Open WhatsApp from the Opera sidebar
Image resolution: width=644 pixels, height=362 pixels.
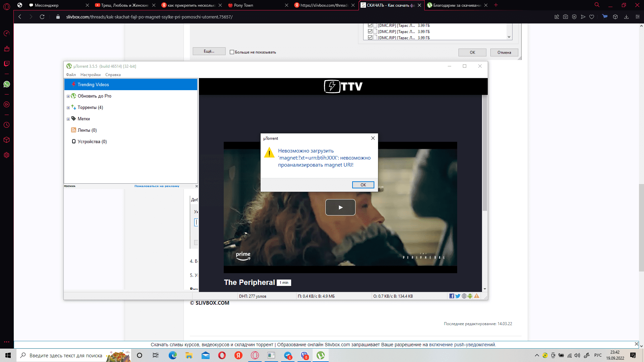tap(7, 84)
